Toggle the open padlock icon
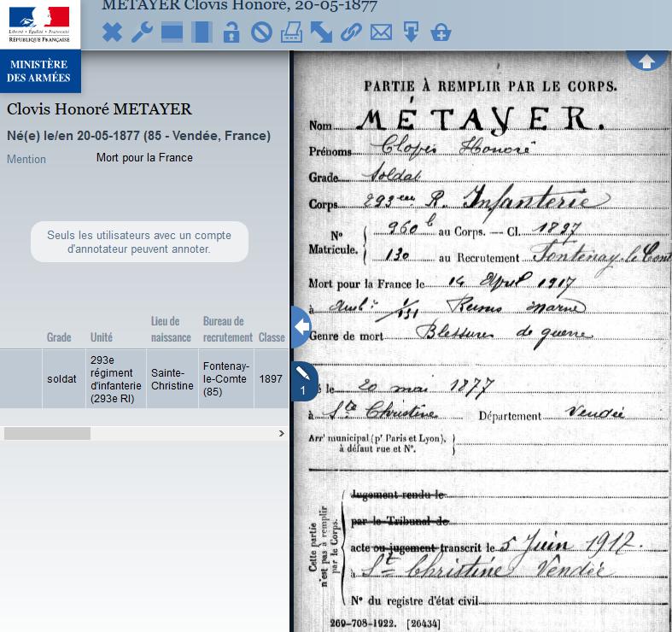Image resolution: width=672 pixels, height=632 pixels. (x=231, y=32)
